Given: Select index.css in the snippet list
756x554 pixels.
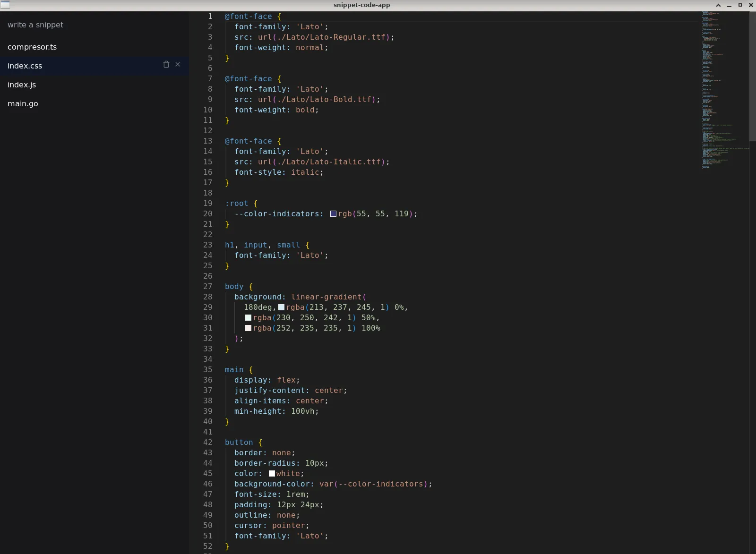Looking at the screenshot, I should click(x=94, y=66).
